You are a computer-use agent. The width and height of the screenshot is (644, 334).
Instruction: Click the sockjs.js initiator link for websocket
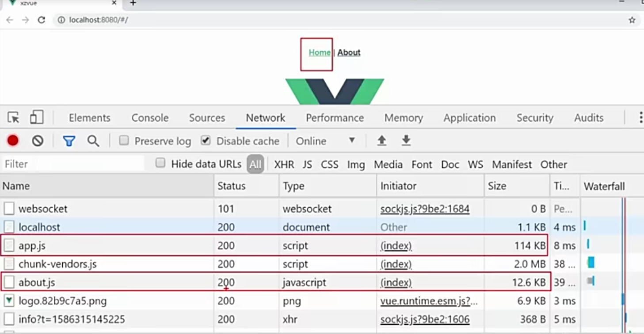pyautogui.click(x=424, y=209)
